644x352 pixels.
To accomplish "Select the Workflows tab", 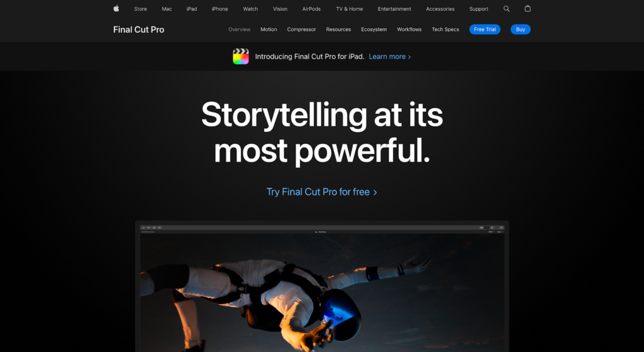I will pyautogui.click(x=409, y=30).
